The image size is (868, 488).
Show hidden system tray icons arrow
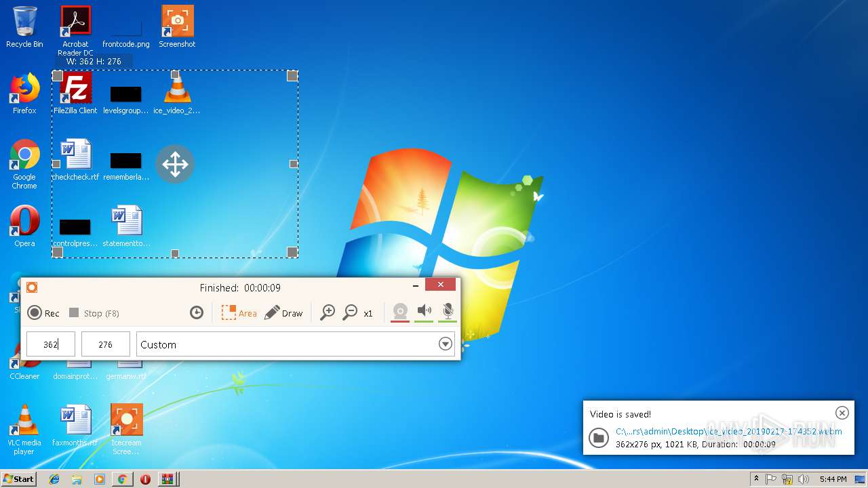756,479
